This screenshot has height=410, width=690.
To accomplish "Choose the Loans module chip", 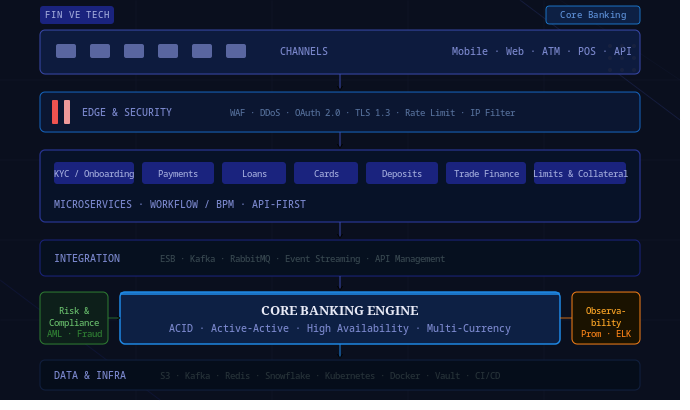I will click(x=254, y=173).
